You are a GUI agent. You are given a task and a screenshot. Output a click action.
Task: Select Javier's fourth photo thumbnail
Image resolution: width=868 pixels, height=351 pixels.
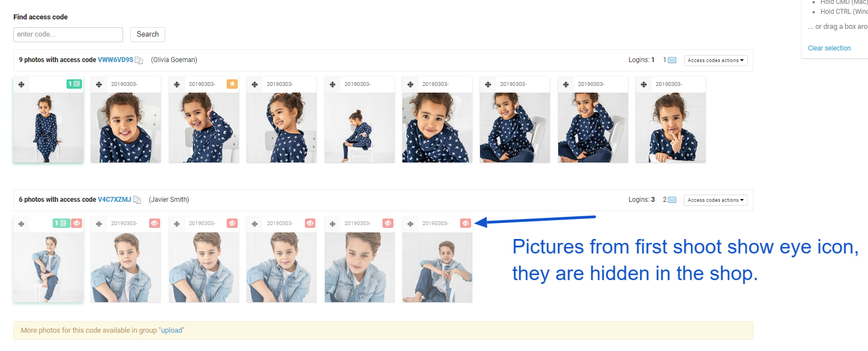point(282,267)
